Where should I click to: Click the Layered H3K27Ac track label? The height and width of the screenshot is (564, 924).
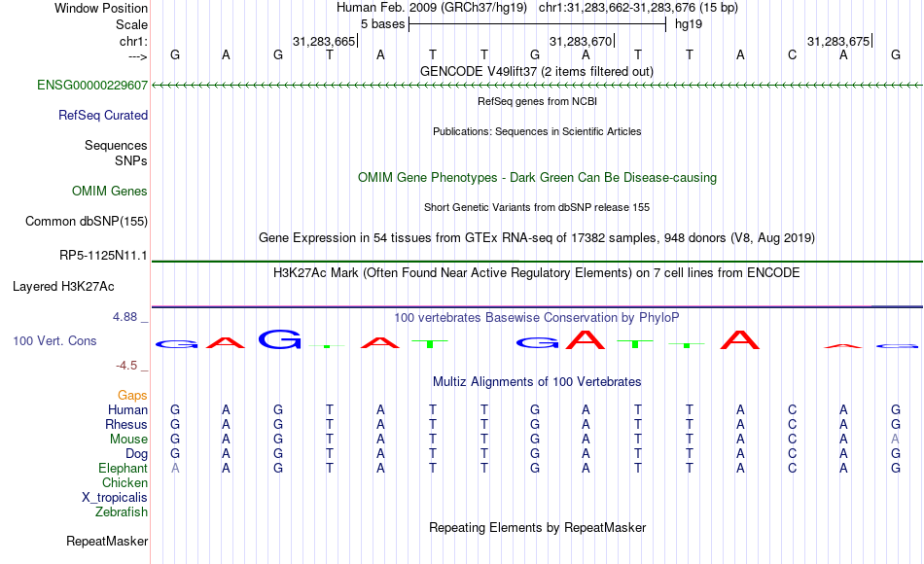(x=63, y=287)
